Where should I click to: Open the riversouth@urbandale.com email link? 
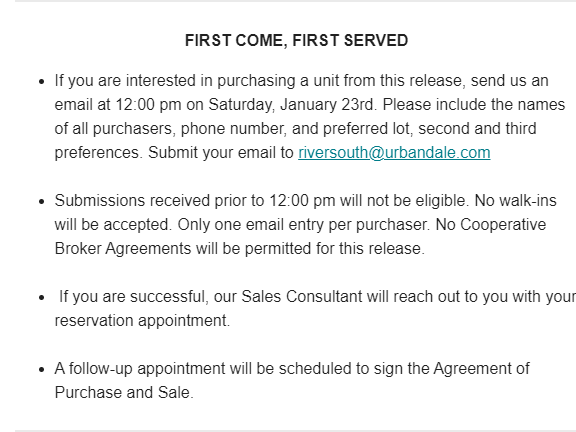click(394, 152)
